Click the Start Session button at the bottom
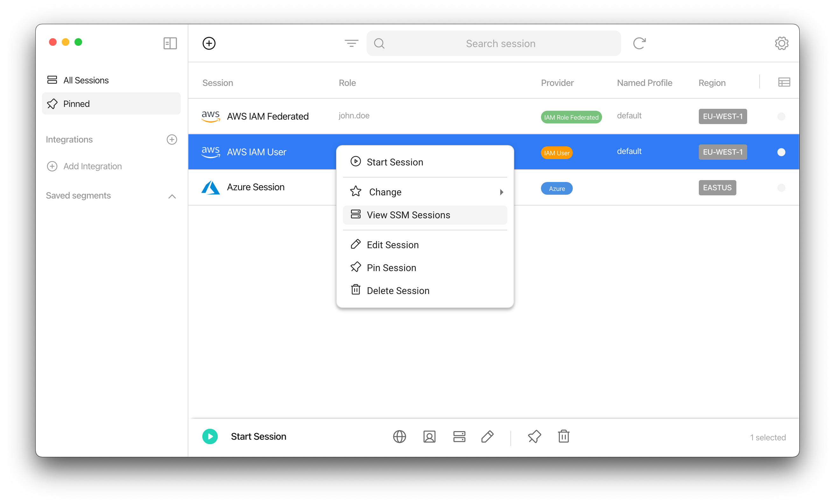The height and width of the screenshot is (504, 835). pos(258,437)
